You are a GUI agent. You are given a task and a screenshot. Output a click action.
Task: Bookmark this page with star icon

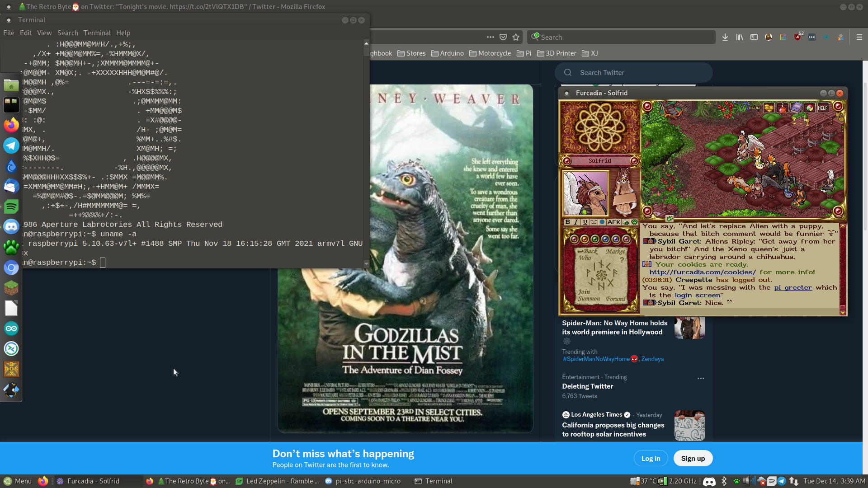pyautogui.click(x=516, y=38)
